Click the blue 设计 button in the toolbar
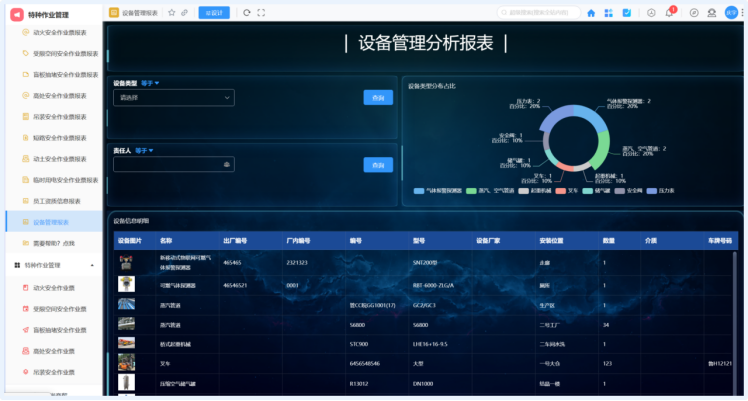 tap(214, 13)
